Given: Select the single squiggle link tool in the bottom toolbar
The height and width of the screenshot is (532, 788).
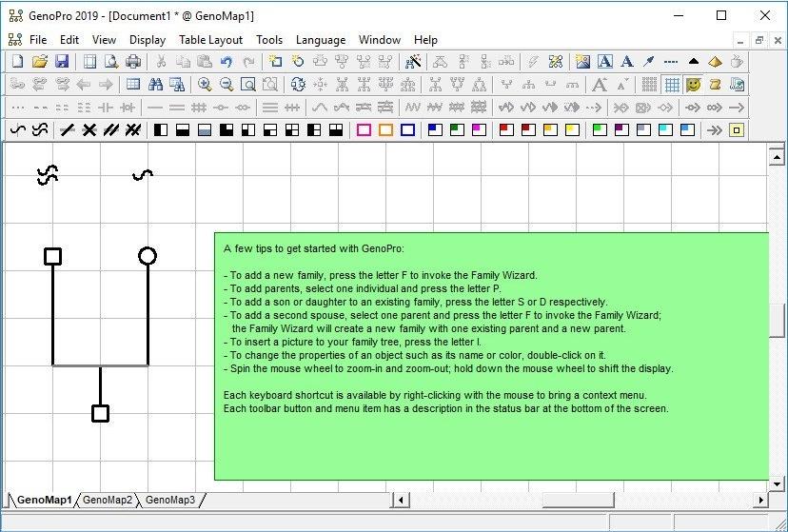Looking at the screenshot, I should (17, 130).
